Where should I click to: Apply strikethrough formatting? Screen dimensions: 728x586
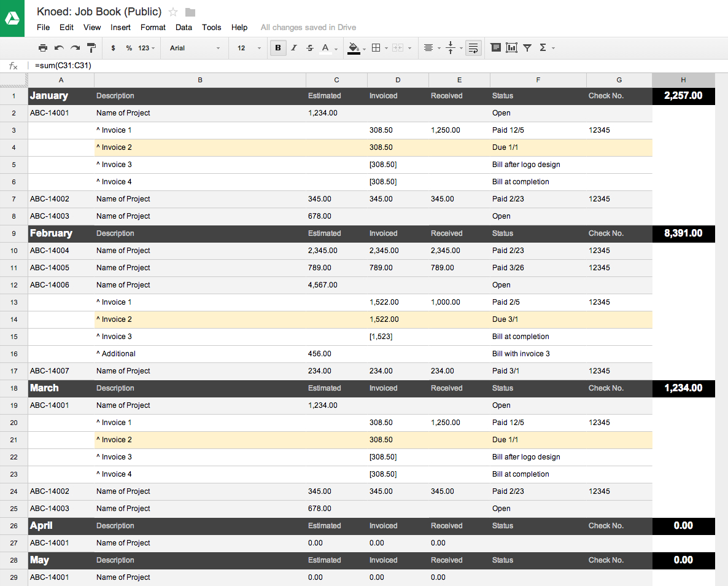tap(309, 48)
